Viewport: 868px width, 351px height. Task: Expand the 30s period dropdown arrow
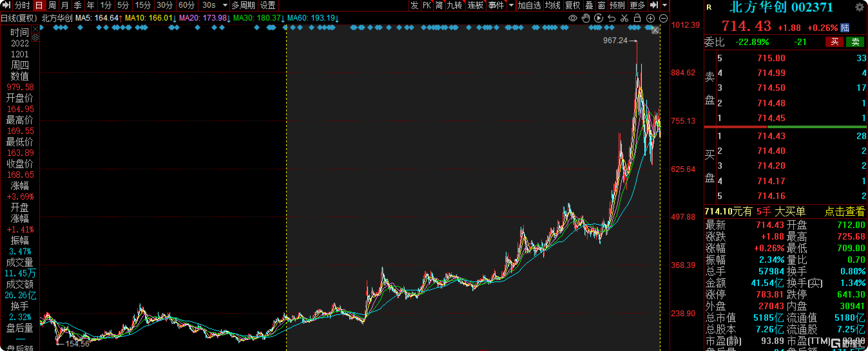(225, 5)
